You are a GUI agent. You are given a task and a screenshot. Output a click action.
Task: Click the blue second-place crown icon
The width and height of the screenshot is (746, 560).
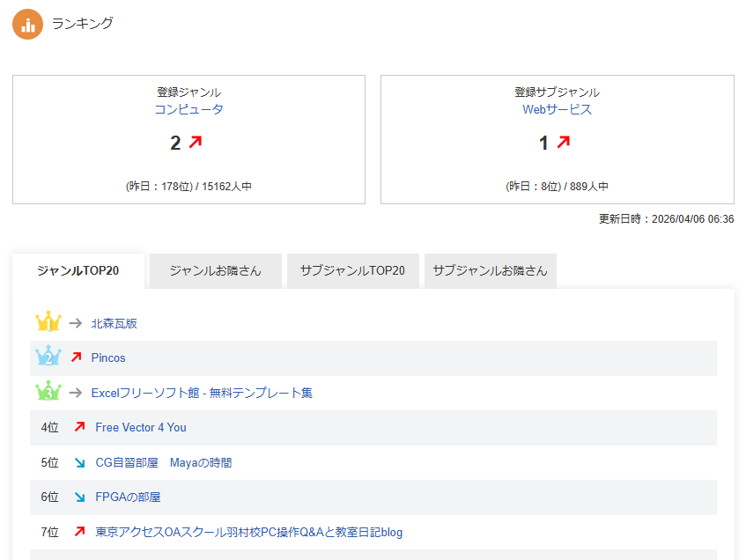[48, 356]
